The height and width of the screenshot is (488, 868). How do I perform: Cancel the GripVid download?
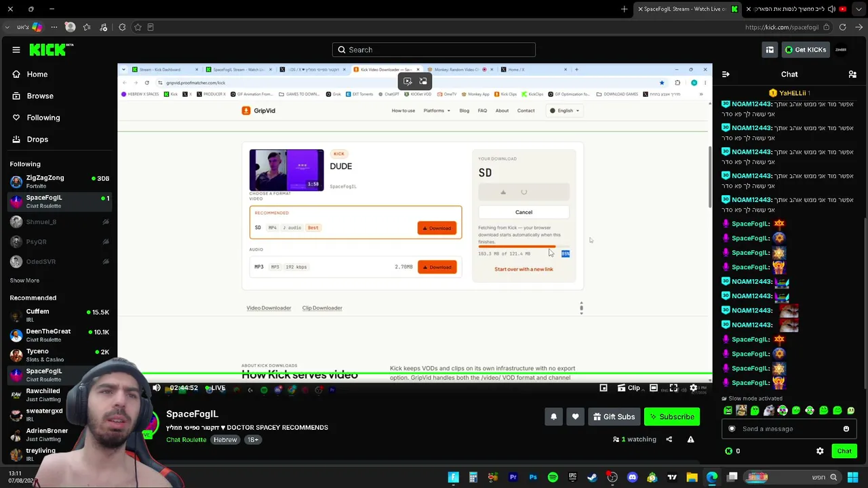point(524,212)
